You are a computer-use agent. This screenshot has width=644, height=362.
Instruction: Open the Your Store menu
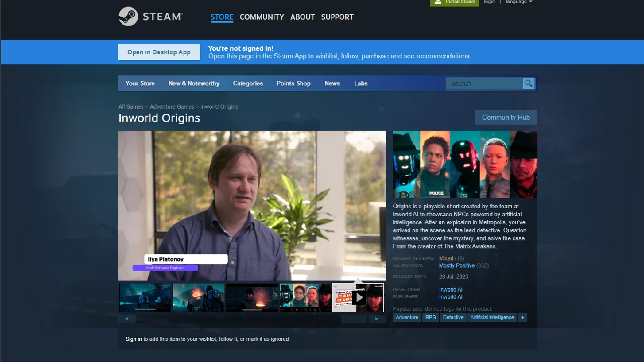point(140,83)
